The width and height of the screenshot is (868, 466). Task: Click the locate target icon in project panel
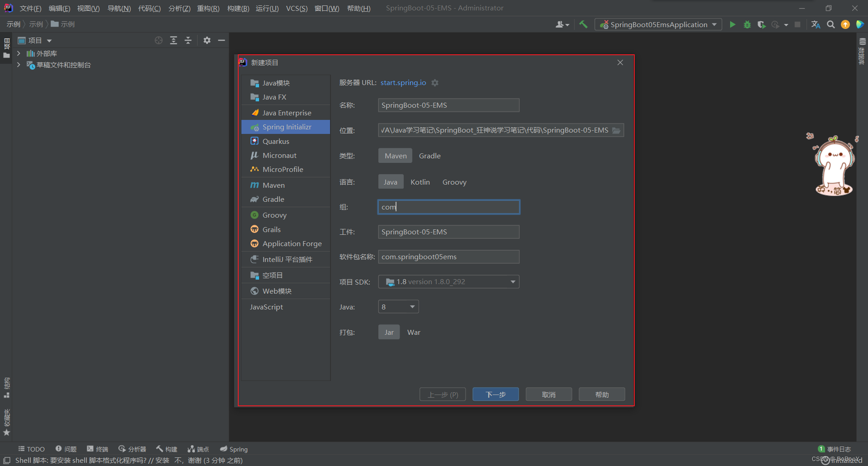tap(159, 40)
